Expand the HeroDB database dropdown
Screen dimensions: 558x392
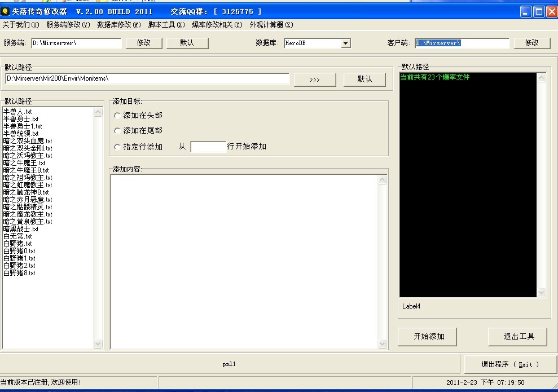[x=346, y=43]
